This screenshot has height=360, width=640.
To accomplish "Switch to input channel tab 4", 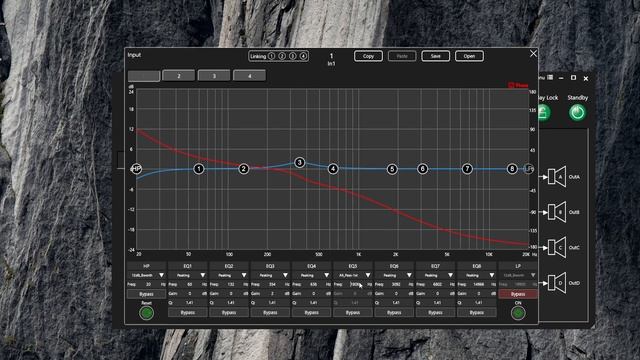I will (x=249, y=76).
